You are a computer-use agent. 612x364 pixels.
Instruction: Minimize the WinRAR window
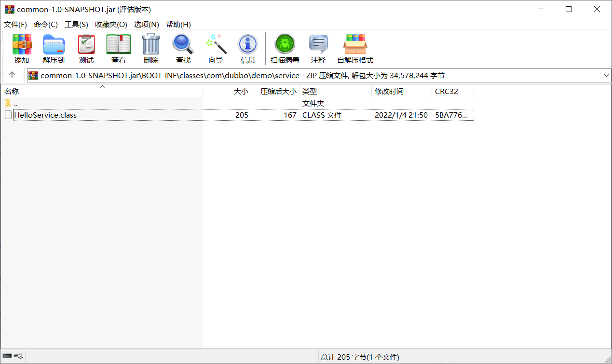(x=541, y=9)
